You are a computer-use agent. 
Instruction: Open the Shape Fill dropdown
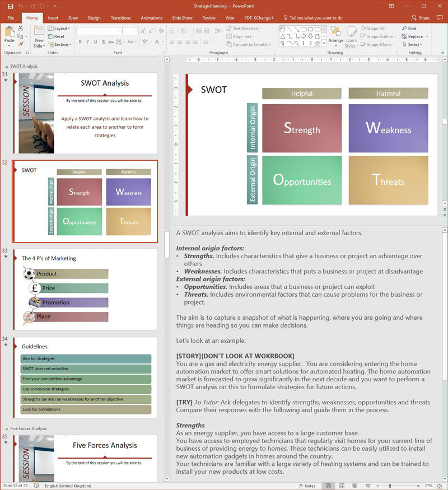pyautogui.click(x=374, y=29)
